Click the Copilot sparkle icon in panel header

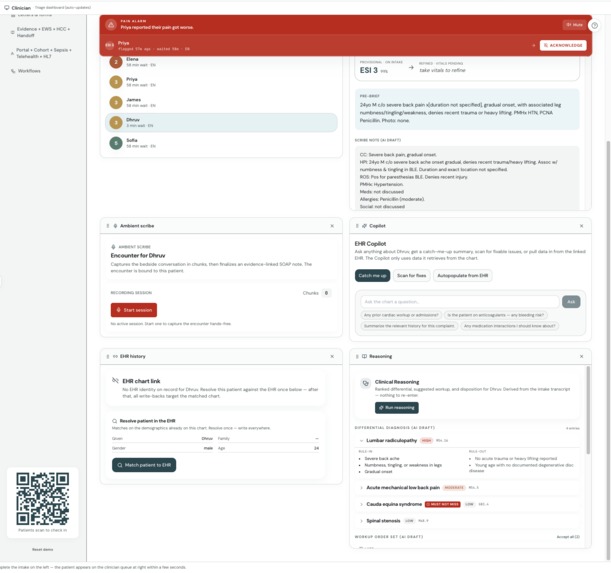click(364, 226)
